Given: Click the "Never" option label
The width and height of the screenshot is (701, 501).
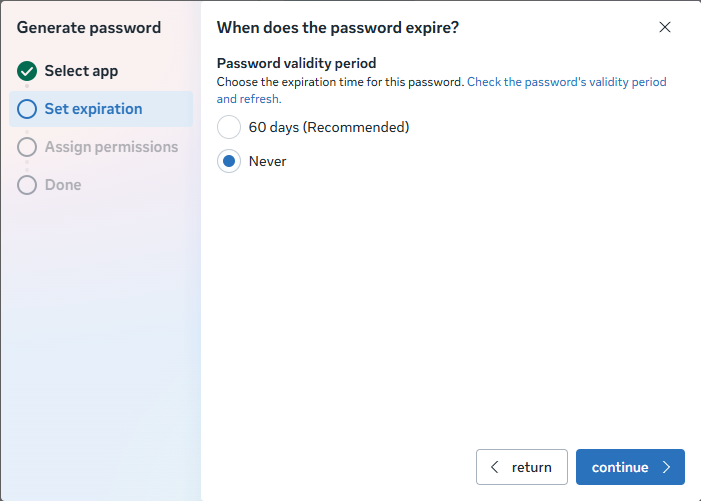Looking at the screenshot, I should tap(268, 161).
